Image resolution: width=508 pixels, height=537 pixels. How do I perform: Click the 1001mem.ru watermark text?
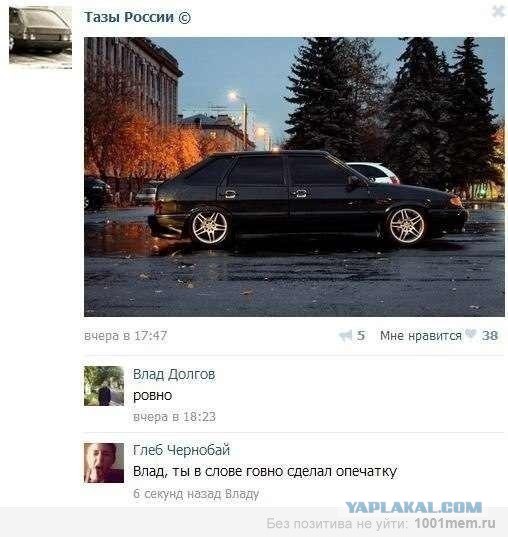(x=455, y=523)
